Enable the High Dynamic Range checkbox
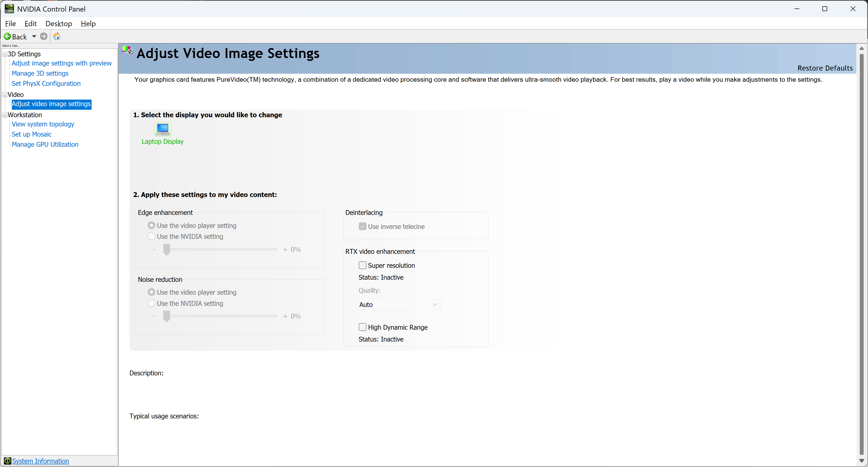The image size is (868, 467). [363, 327]
